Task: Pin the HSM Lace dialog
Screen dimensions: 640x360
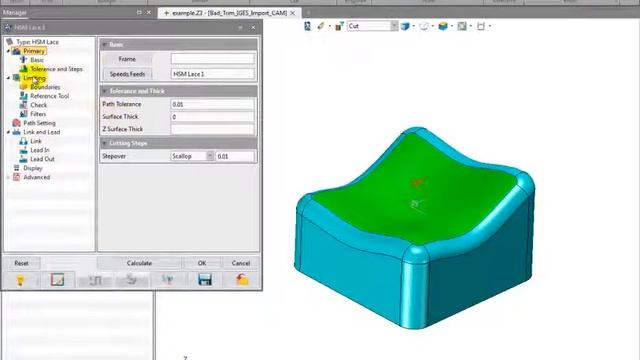Action: point(240,27)
